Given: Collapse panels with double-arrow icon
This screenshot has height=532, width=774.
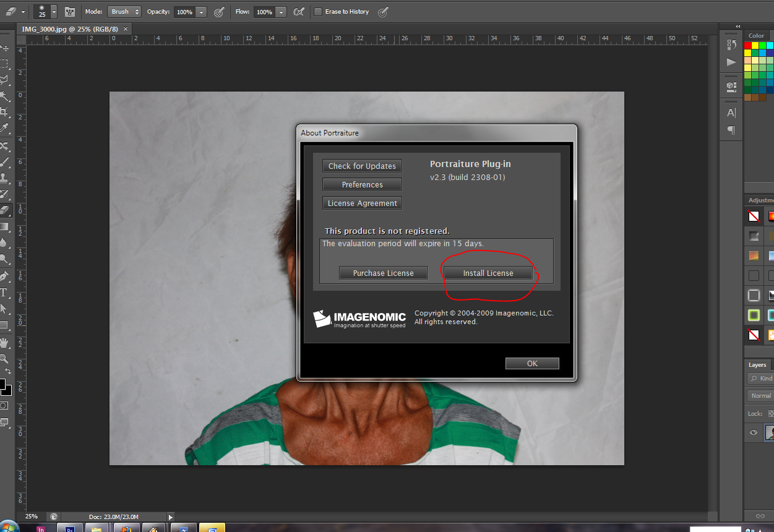Looking at the screenshot, I should 737,27.
